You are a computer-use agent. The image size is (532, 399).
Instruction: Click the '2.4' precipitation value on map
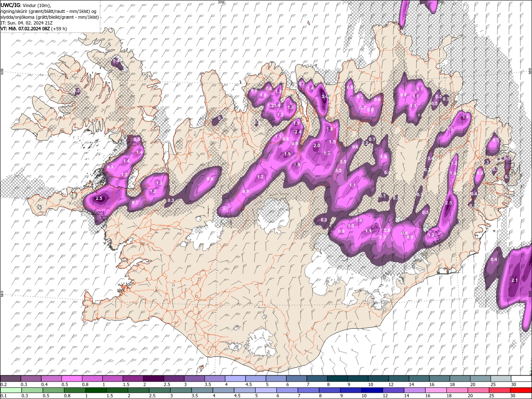tap(298, 132)
